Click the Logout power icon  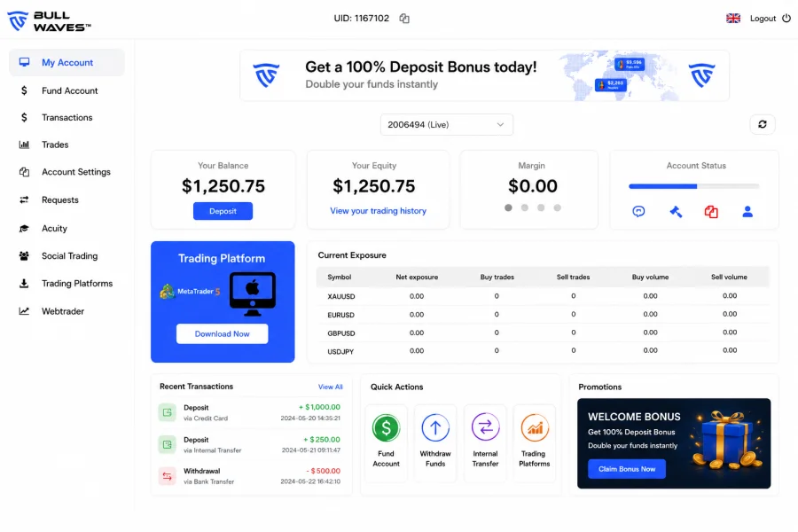tap(786, 19)
